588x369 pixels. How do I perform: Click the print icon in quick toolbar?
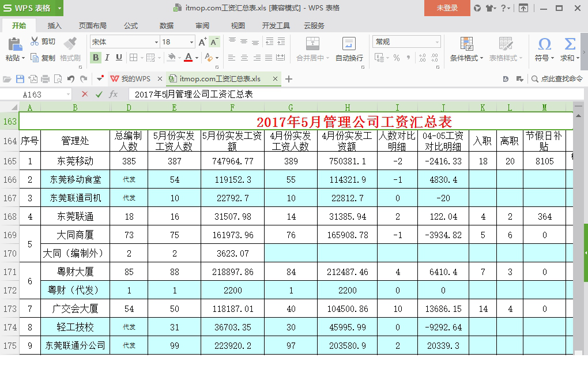coord(46,79)
